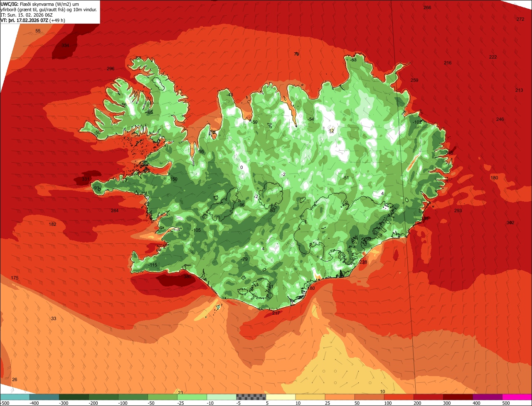Click the flux value 334
This screenshot has width=532, height=406.
[65, 46]
